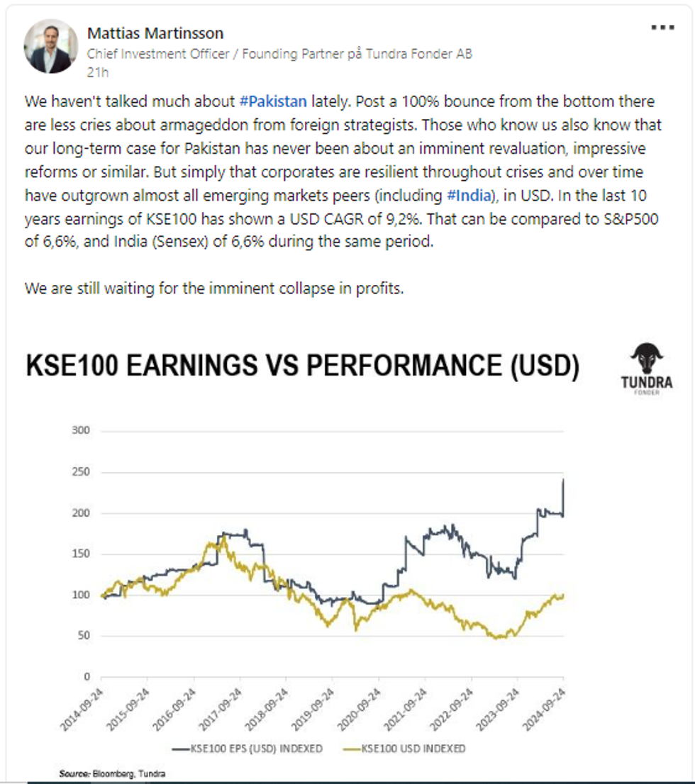The width and height of the screenshot is (695, 784).
Task: Click the 300 y-axis value label
Action: (x=83, y=431)
